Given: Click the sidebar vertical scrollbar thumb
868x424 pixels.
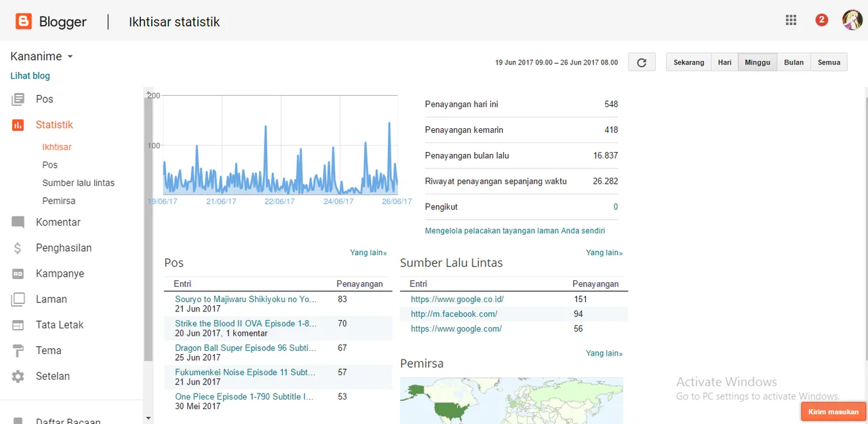Looking at the screenshot, I should (149, 228).
